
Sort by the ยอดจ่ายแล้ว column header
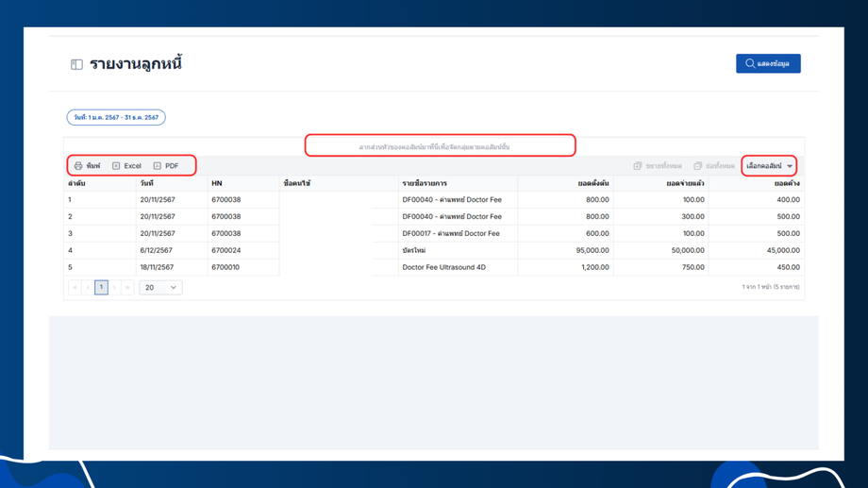pos(660,183)
